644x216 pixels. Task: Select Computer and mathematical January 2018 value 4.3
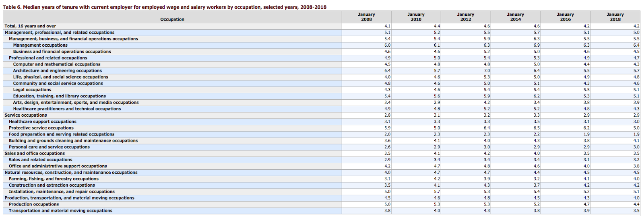[x=636, y=64]
